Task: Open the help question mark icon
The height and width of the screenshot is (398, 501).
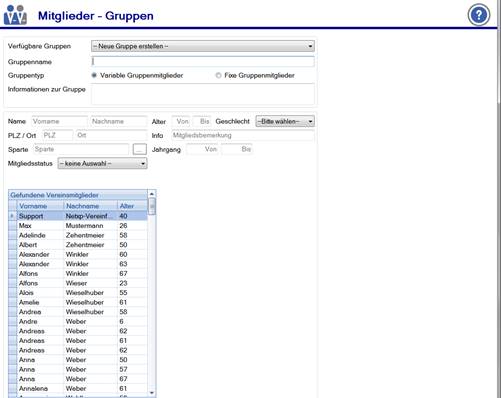Action: [479, 15]
